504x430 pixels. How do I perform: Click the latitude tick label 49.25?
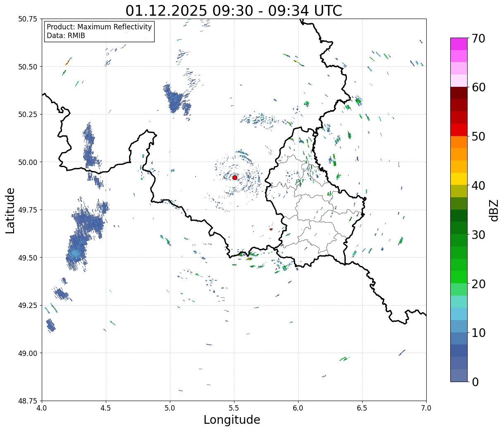pyautogui.click(x=28, y=306)
